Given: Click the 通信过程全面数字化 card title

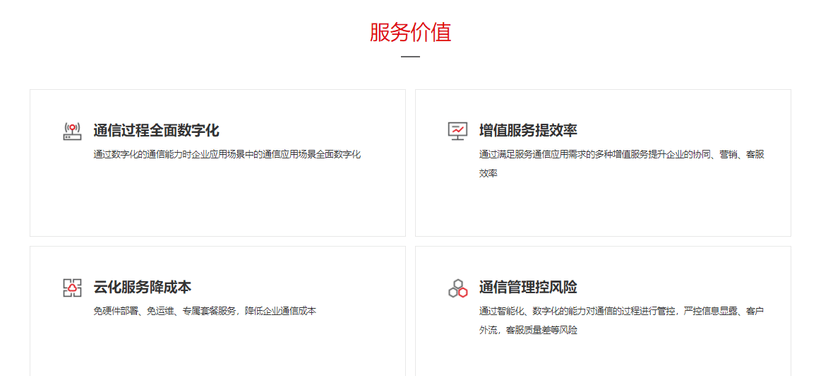Looking at the screenshot, I should coord(156,130).
